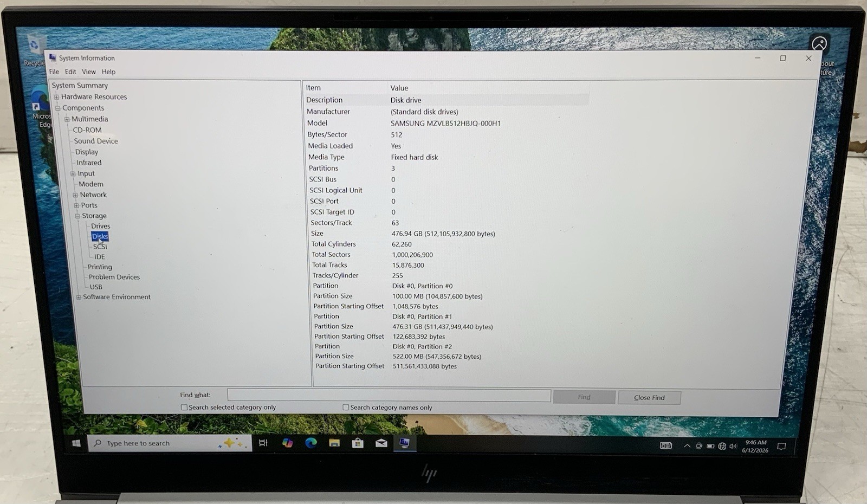Open the Help menu
Viewport: 867px width, 504px height.
pyautogui.click(x=108, y=72)
